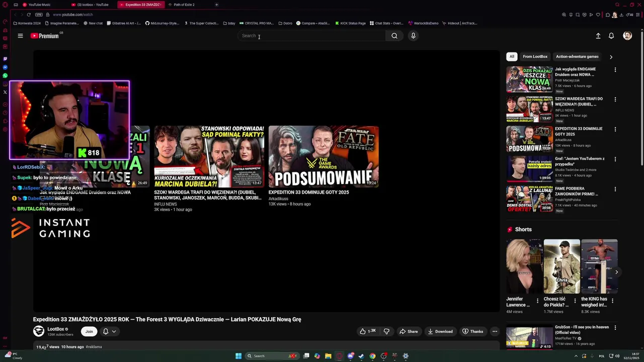This screenshot has height=362, width=644.
Task: Open WhatsApp in the Opera sidebar
Action: pyautogui.click(x=5, y=75)
